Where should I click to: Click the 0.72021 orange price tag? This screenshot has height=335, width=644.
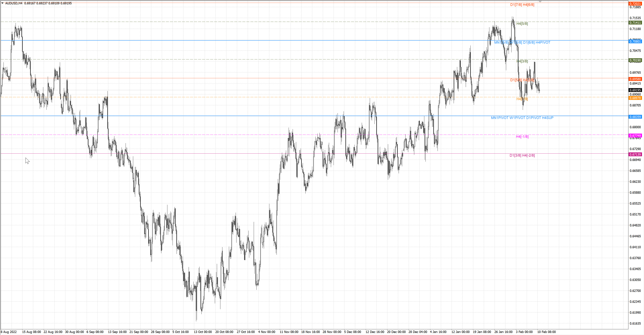pos(635,4)
